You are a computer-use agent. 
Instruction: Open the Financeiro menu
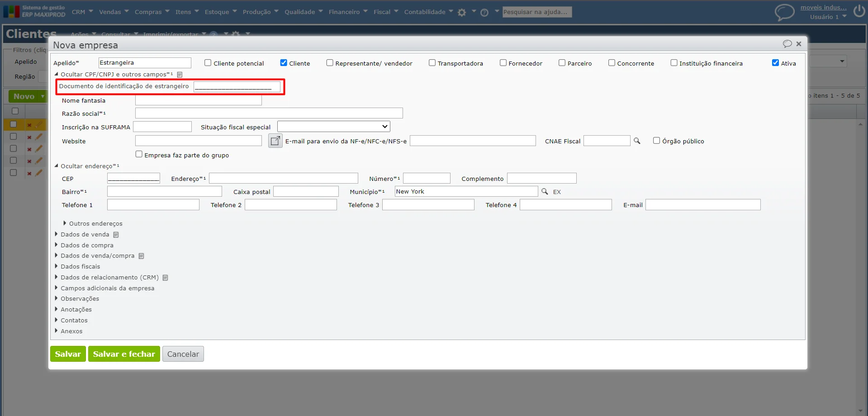(x=348, y=12)
